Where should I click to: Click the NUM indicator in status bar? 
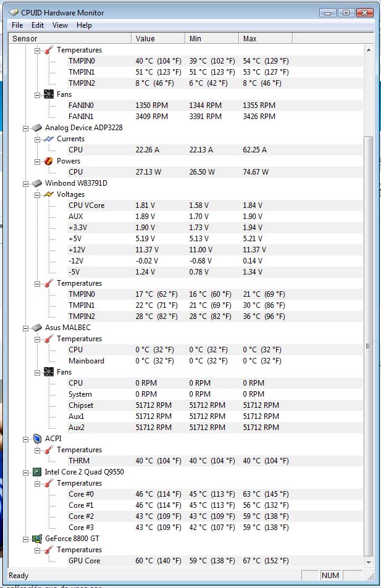(x=330, y=575)
